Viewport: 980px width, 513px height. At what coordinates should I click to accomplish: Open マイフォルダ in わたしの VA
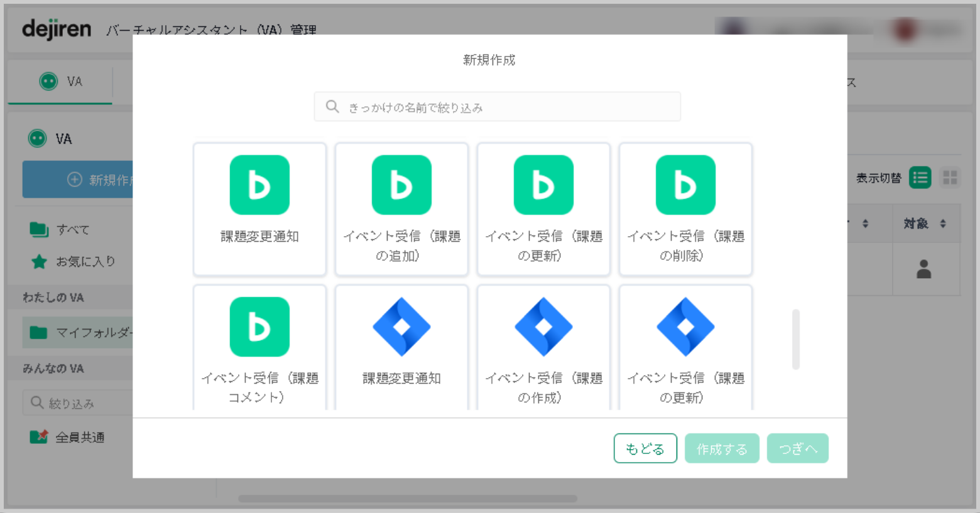point(79,332)
